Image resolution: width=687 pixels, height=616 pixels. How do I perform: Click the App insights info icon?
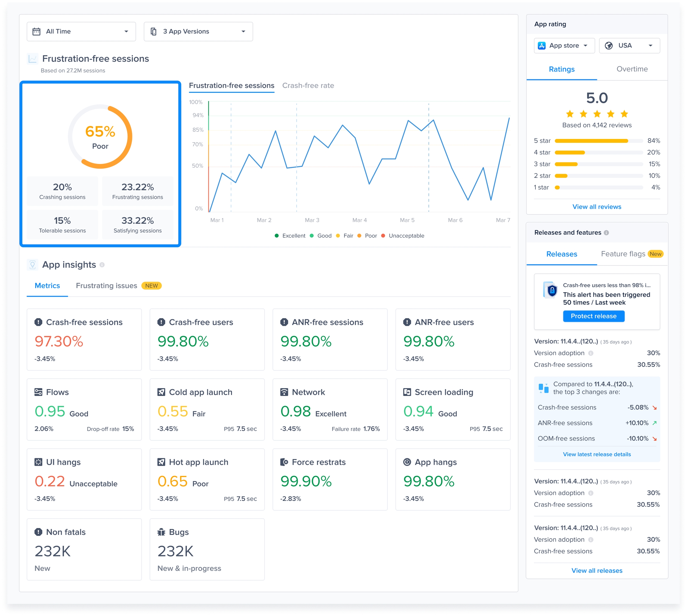[x=102, y=265]
